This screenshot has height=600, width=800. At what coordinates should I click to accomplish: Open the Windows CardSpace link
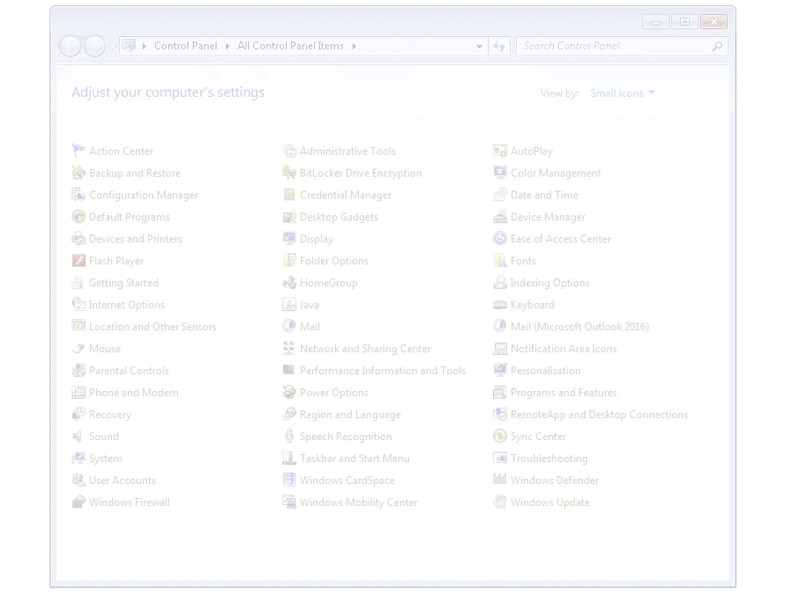347,480
